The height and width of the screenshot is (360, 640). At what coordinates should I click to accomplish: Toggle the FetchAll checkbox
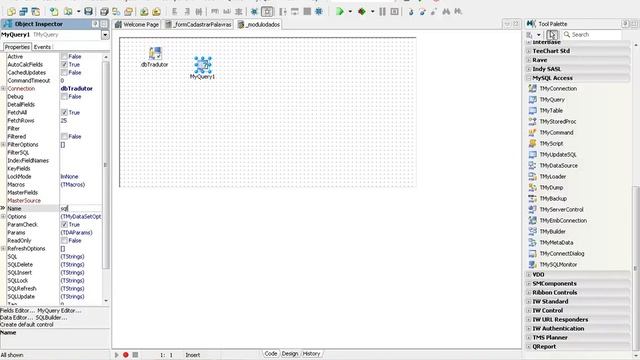click(x=64, y=112)
